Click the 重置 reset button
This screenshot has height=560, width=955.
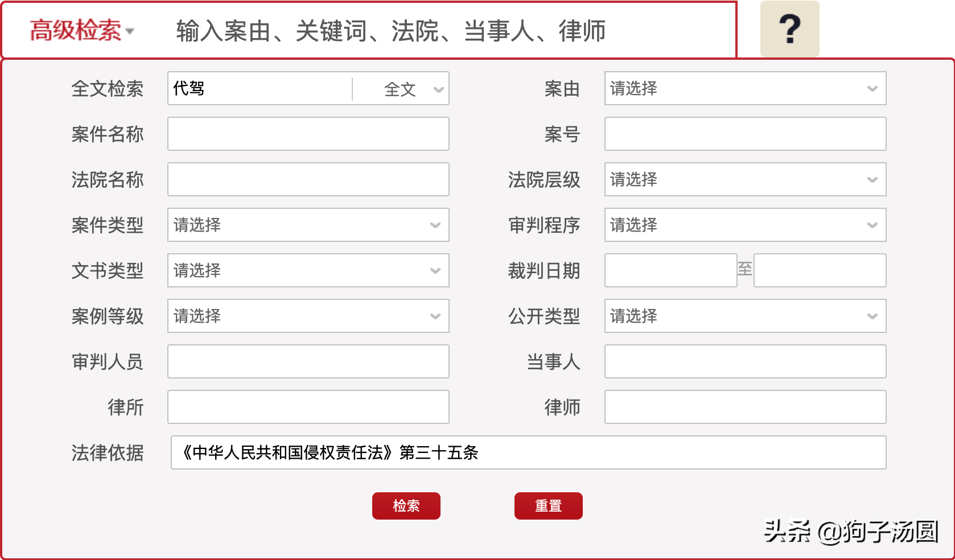pyautogui.click(x=548, y=505)
